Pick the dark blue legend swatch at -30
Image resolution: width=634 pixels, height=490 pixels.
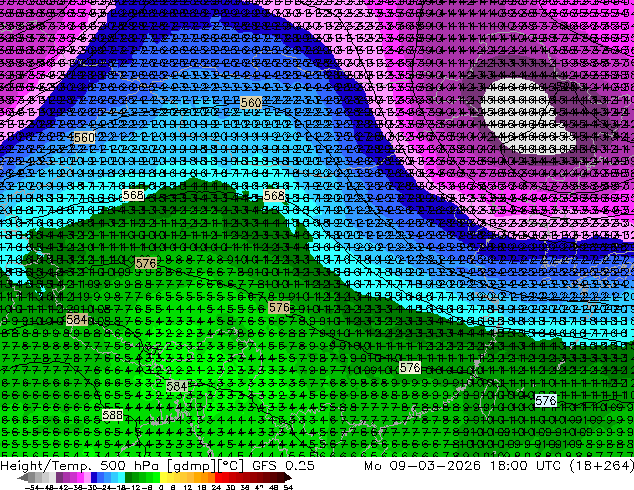94,477
